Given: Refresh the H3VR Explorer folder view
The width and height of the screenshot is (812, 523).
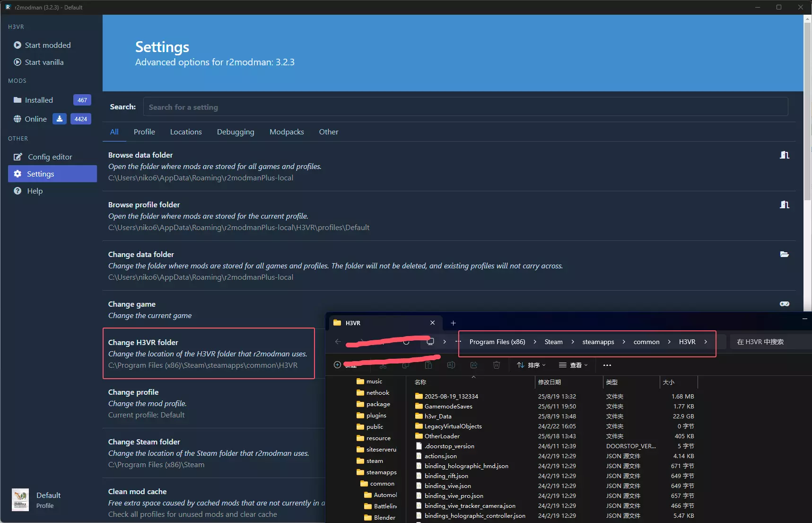Looking at the screenshot, I should pyautogui.click(x=406, y=342).
